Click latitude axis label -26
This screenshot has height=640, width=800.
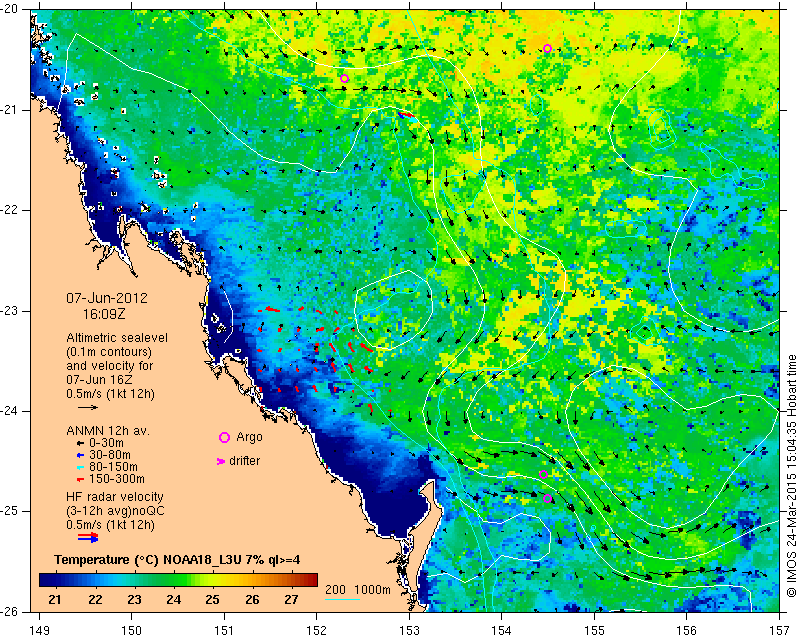click(10, 611)
